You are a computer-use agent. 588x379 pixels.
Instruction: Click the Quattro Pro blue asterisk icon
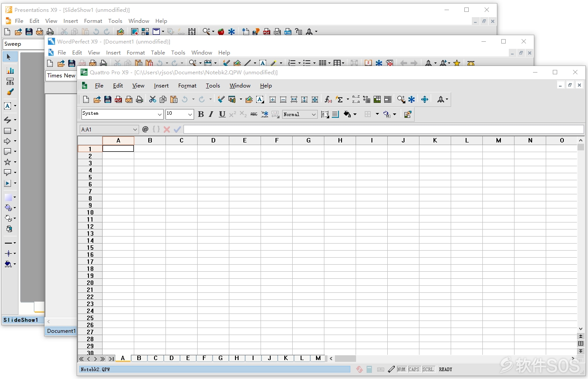click(x=412, y=100)
